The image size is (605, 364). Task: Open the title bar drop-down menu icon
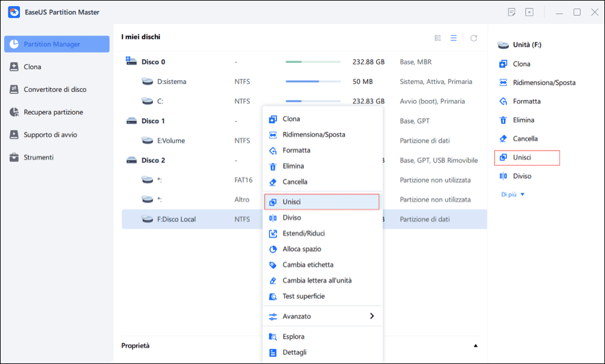tap(529, 12)
